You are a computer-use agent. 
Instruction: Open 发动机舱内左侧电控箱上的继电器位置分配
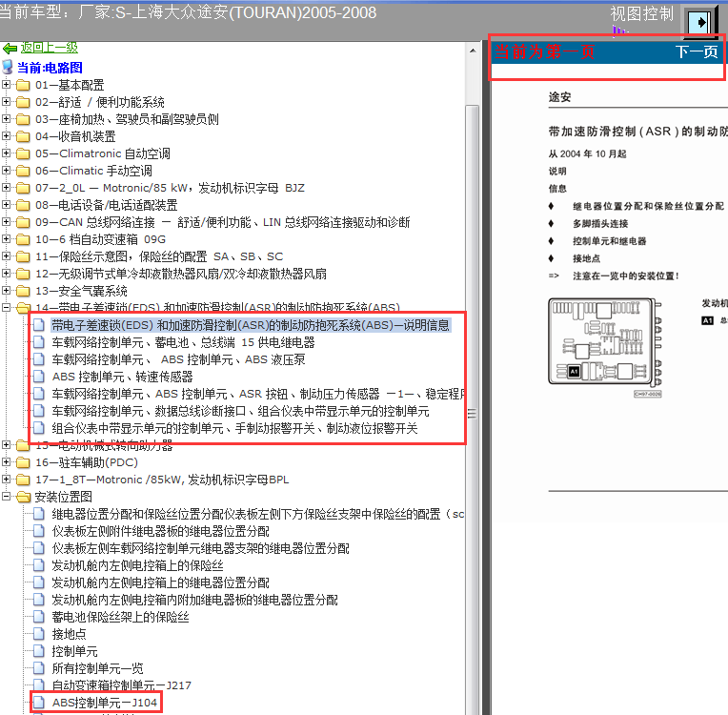click(x=160, y=583)
